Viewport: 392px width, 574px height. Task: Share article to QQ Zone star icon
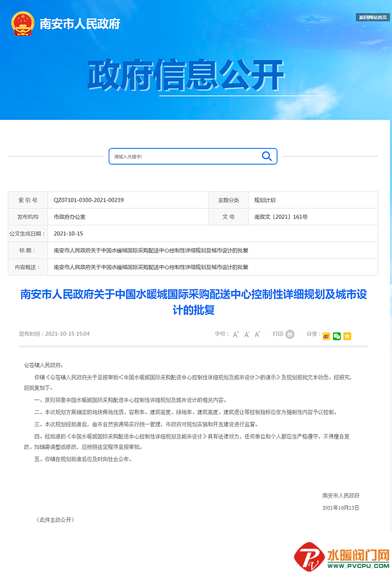pos(347,336)
